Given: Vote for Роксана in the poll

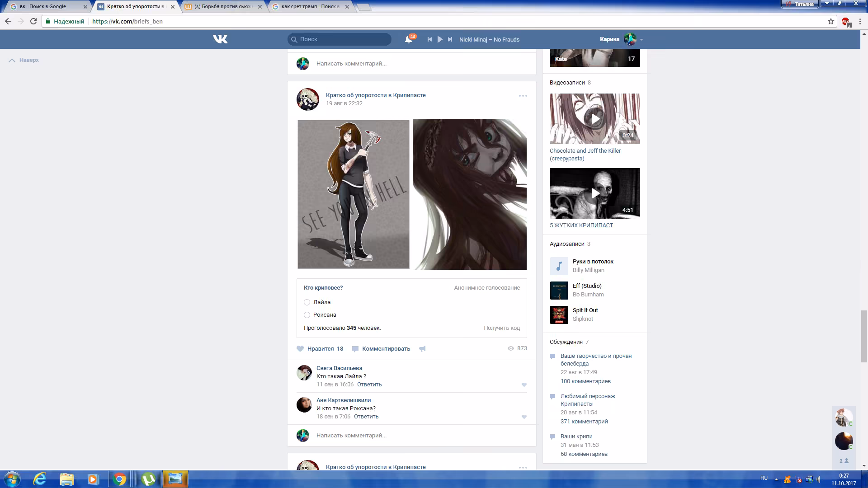Looking at the screenshot, I should click(x=307, y=315).
